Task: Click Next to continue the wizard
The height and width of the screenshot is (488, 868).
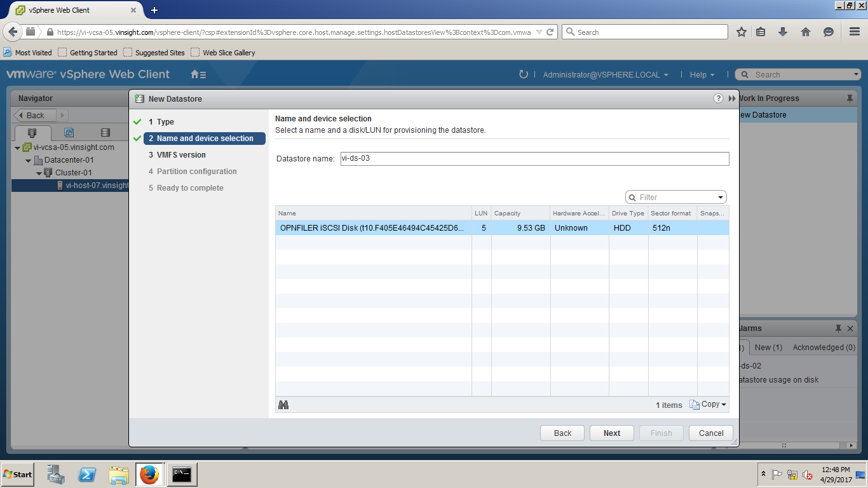Action: coord(612,433)
